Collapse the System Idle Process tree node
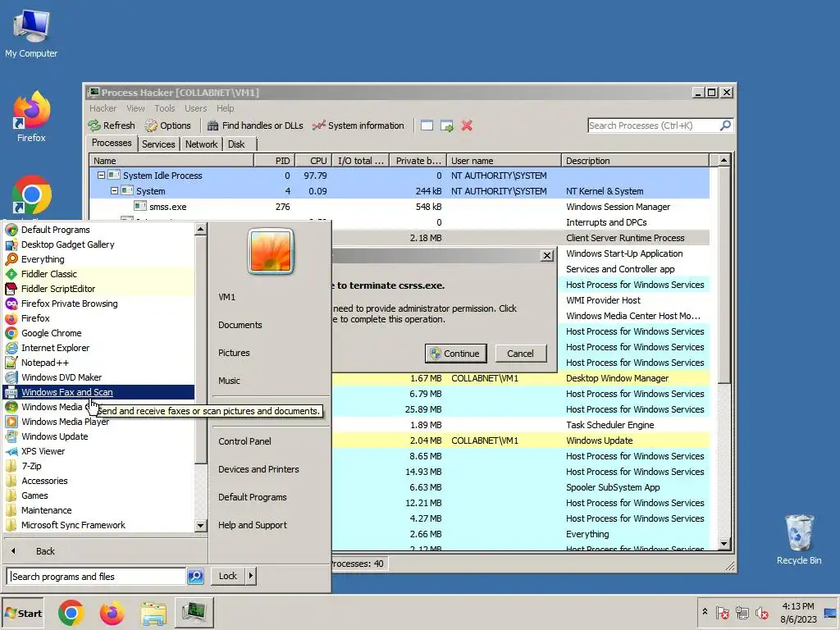 101,176
